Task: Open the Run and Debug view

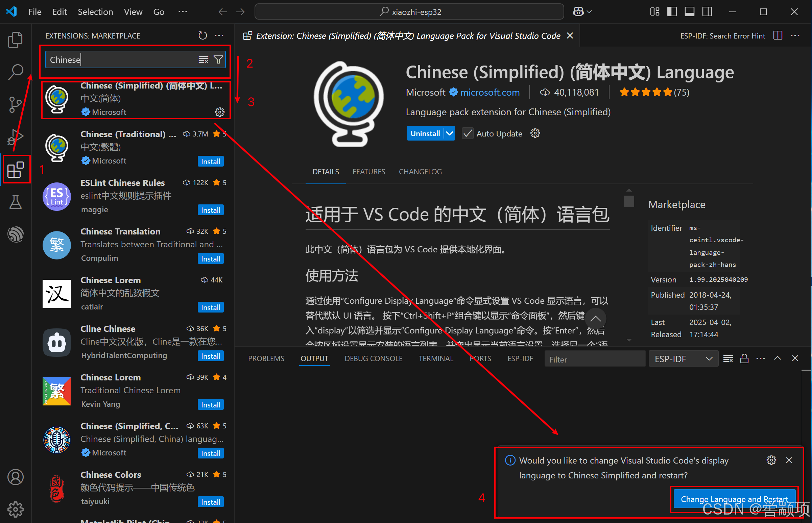Action: click(x=15, y=137)
